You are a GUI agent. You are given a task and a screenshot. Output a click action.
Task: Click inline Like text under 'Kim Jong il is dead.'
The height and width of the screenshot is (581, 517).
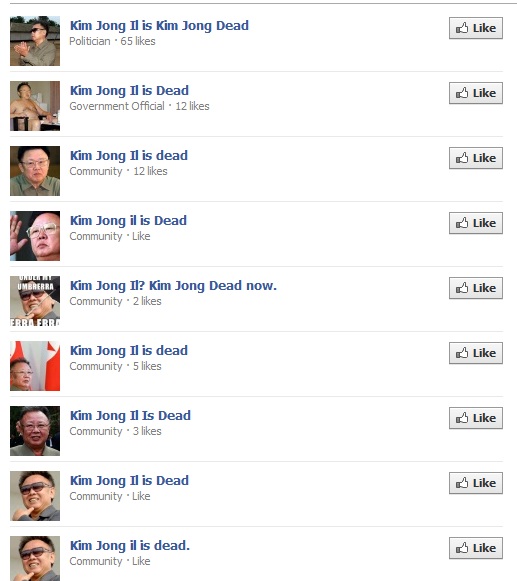[141, 561]
